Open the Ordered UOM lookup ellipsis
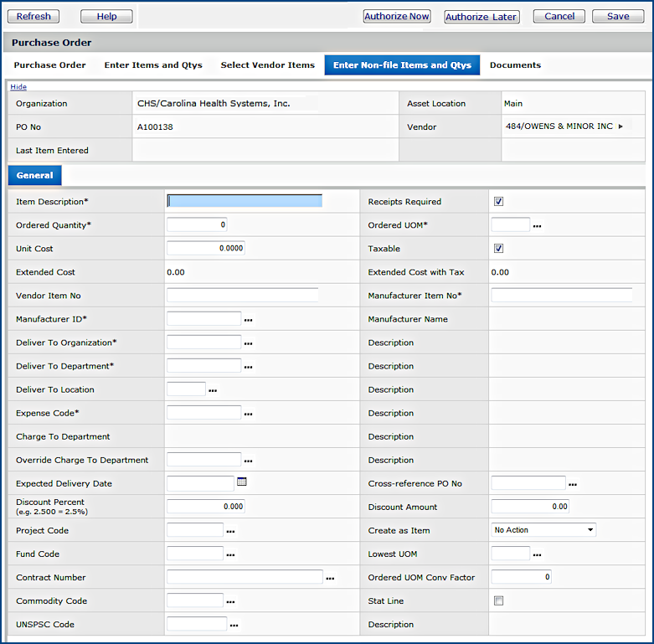The height and width of the screenshot is (644, 654). click(x=538, y=226)
